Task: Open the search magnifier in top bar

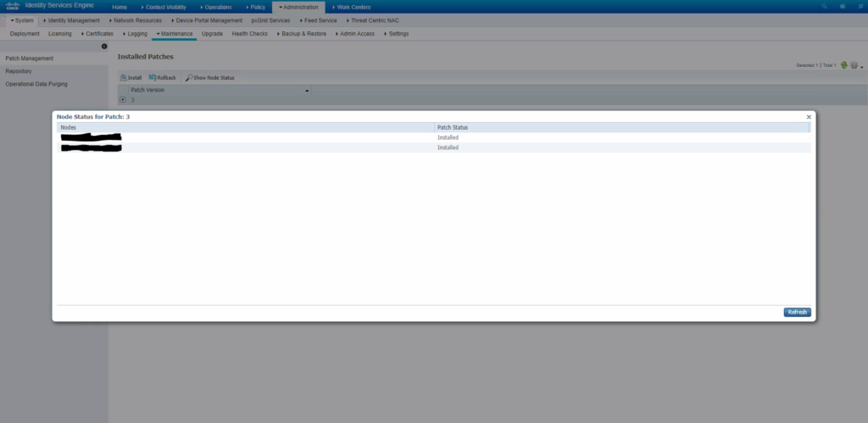Action: pos(824,6)
